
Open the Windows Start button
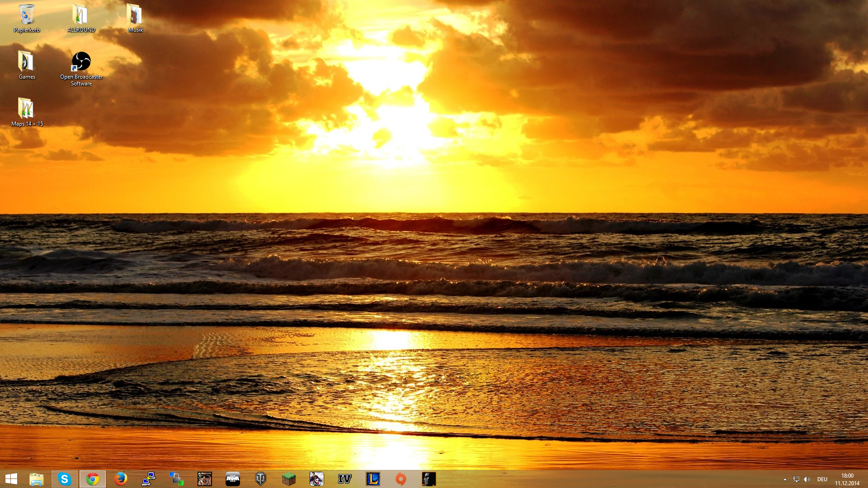click(11, 479)
